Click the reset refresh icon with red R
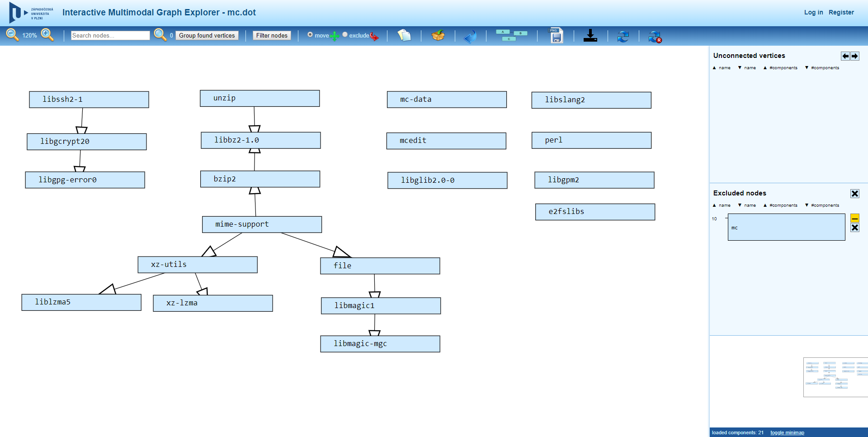Viewport: 868px width, 437px height. pyautogui.click(x=655, y=37)
